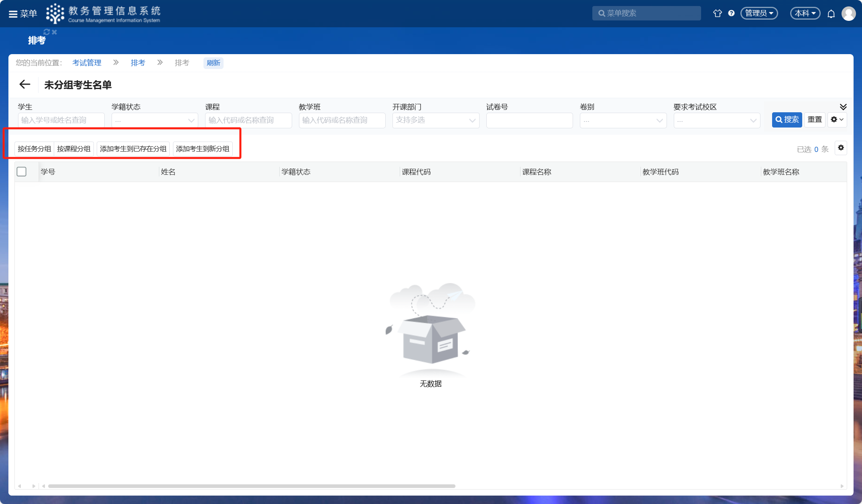
Task: Expand more filters with double chevron
Action: [x=843, y=107]
